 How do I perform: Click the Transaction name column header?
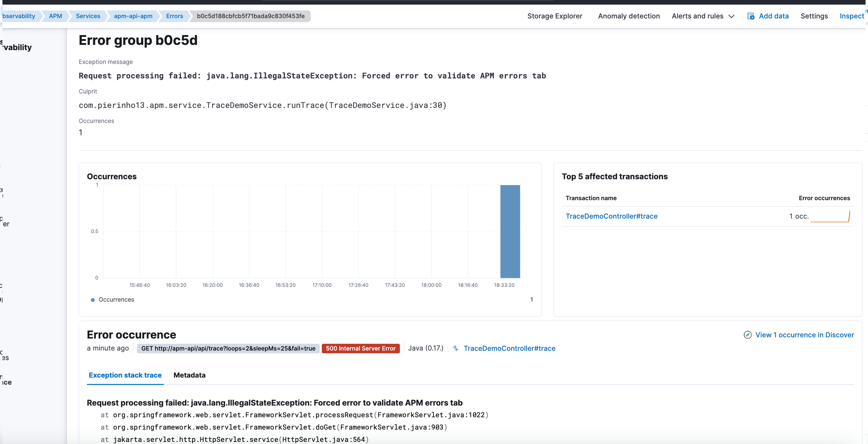click(x=591, y=198)
